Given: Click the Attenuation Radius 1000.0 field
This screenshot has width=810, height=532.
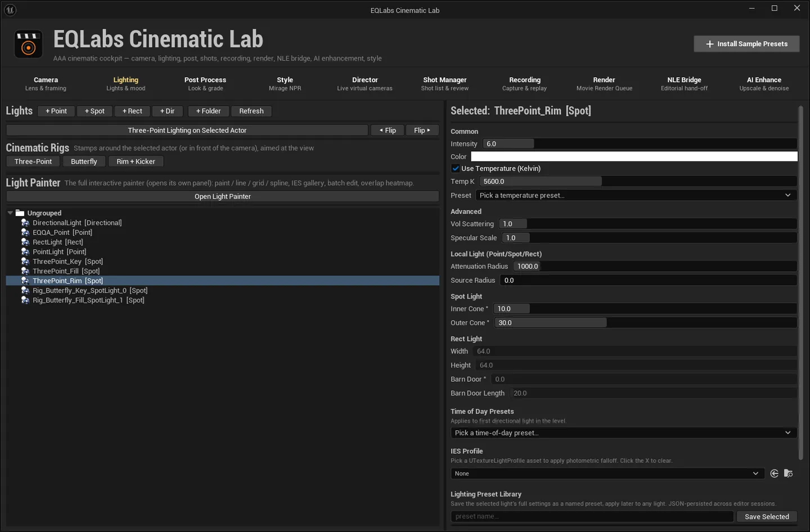Looking at the screenshot, I should [655, 267].
